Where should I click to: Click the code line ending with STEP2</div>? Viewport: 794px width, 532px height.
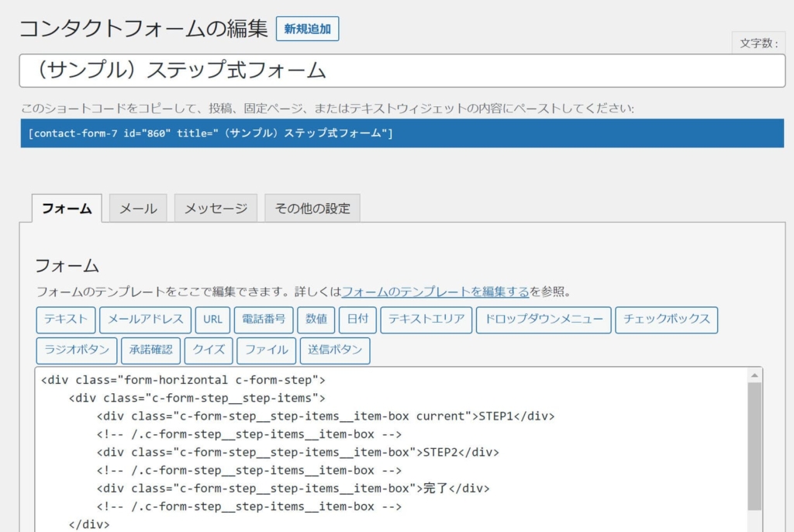pyautogui.click(x=298, y=452)
